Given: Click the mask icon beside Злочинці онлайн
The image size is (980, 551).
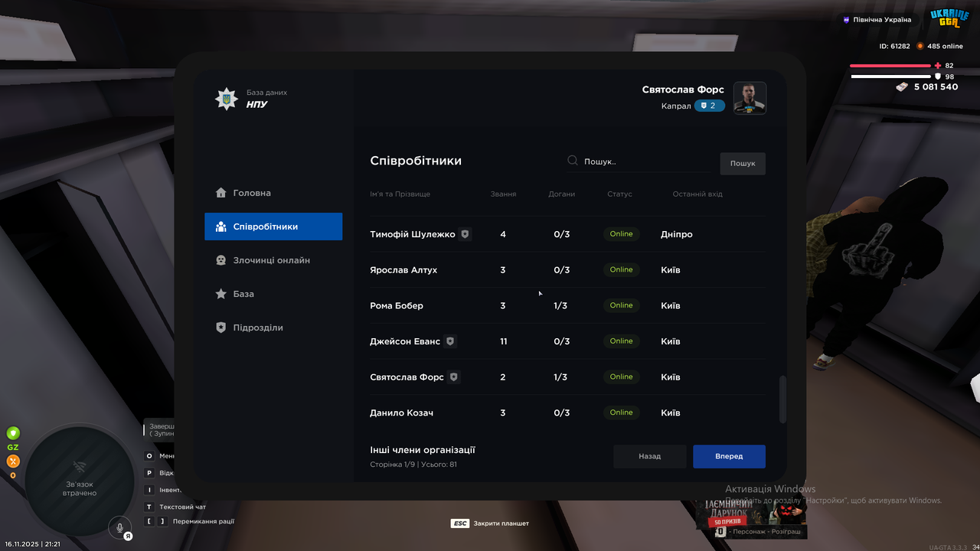Looking at the screenshot, I should pos(221,260).
